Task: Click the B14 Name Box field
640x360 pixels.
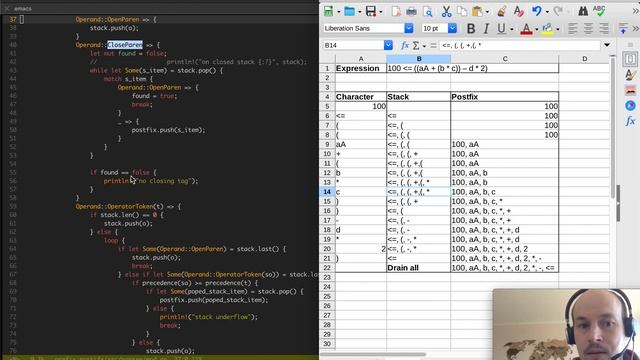Action: coord(353,45)
